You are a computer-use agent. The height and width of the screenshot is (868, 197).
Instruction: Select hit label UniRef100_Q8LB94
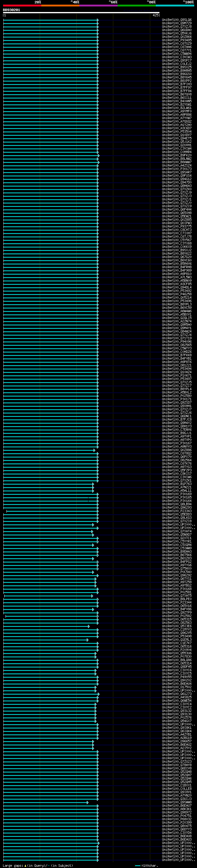(x=177, y=504)
